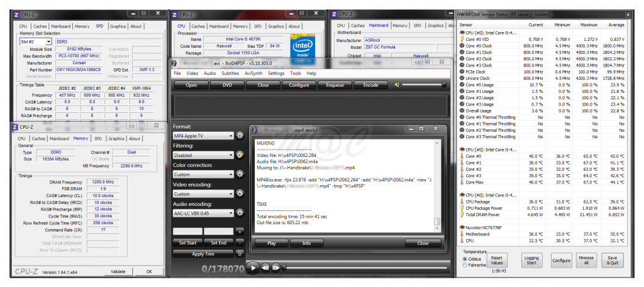Click the speaker volume icon in XviD4PSP
This screenshot has width=644, height=287.
[x=397, y=85]
